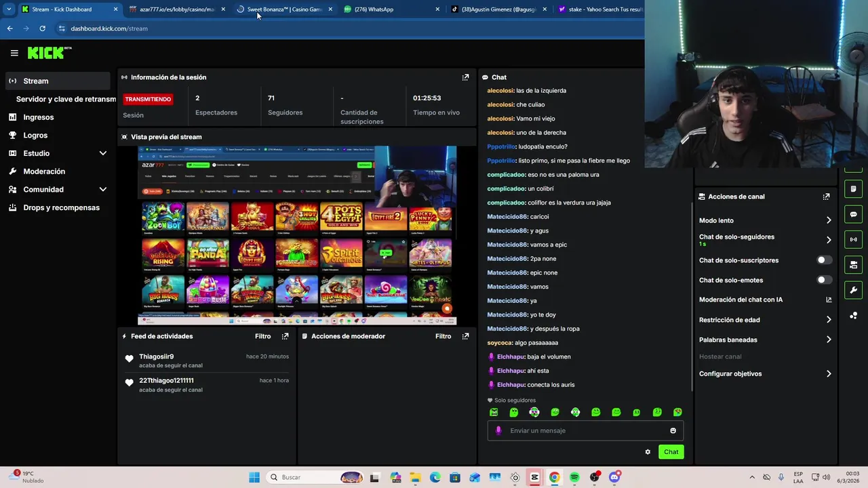
Task: Expand Modo lento options
Action: click(x=829, y=220)
